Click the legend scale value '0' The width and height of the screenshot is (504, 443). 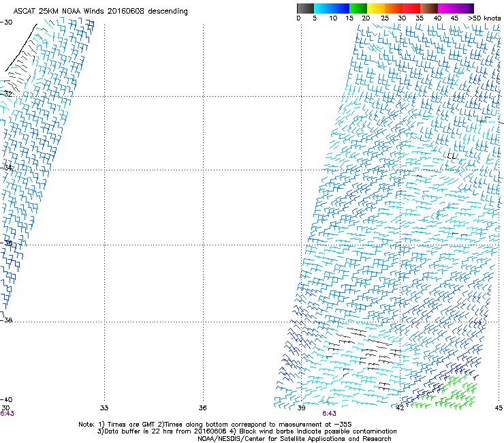pos(298,18)
